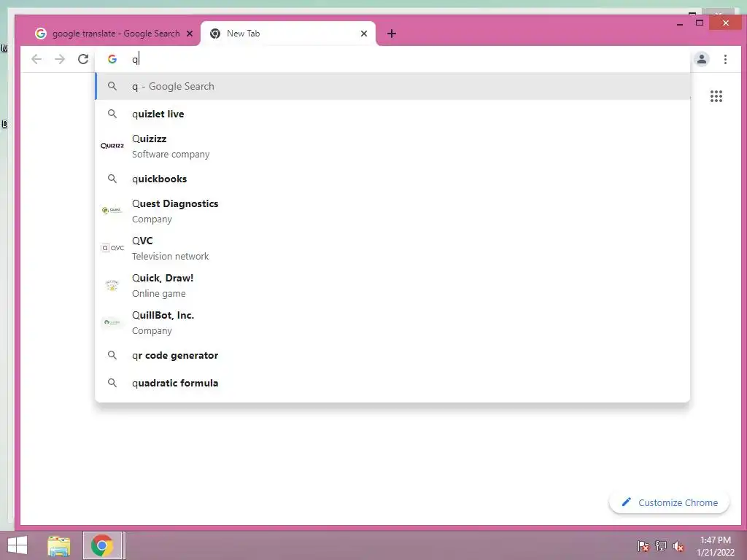
Task: Open Customize Chrome button
Action: tap(669, 502)
